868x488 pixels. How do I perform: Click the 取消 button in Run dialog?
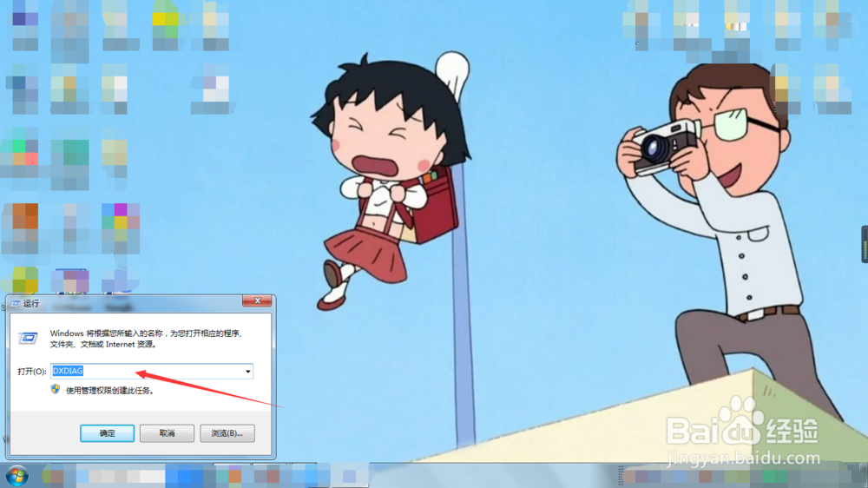click(167, 433)
